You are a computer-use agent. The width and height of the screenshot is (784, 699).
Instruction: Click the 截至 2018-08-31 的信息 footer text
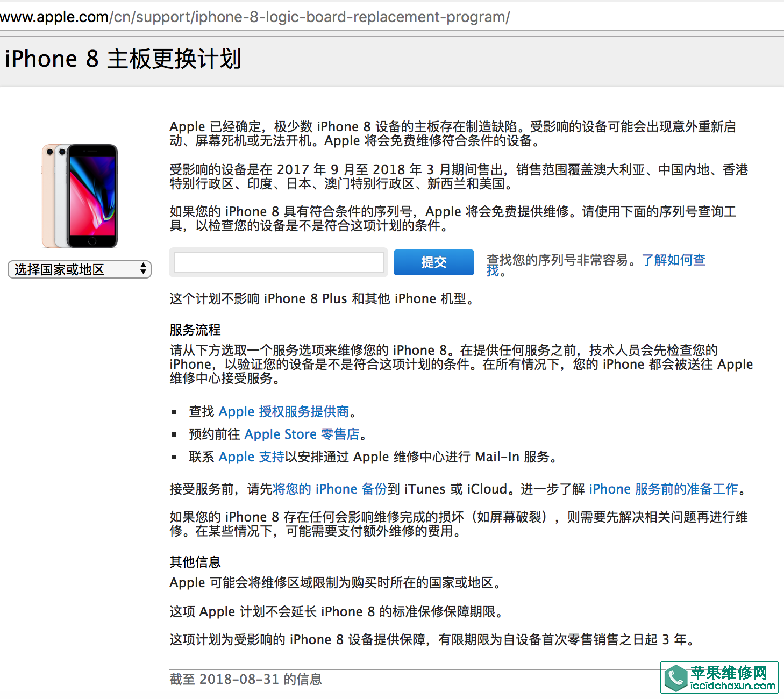(246, 680)
